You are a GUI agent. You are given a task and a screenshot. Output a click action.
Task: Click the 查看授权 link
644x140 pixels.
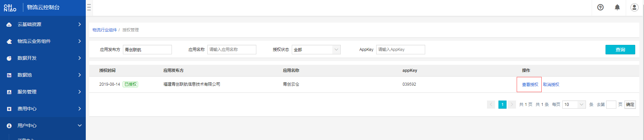click(530, 85)
